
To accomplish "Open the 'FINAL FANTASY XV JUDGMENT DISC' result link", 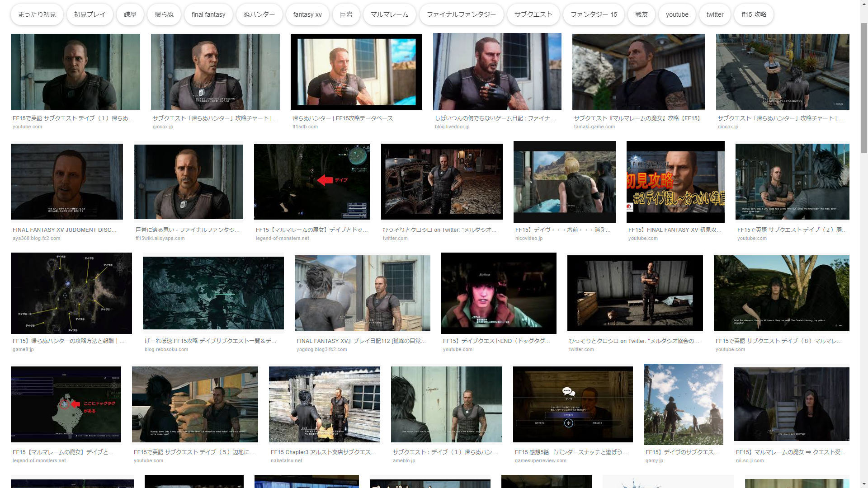I will (x=65, y=230).
